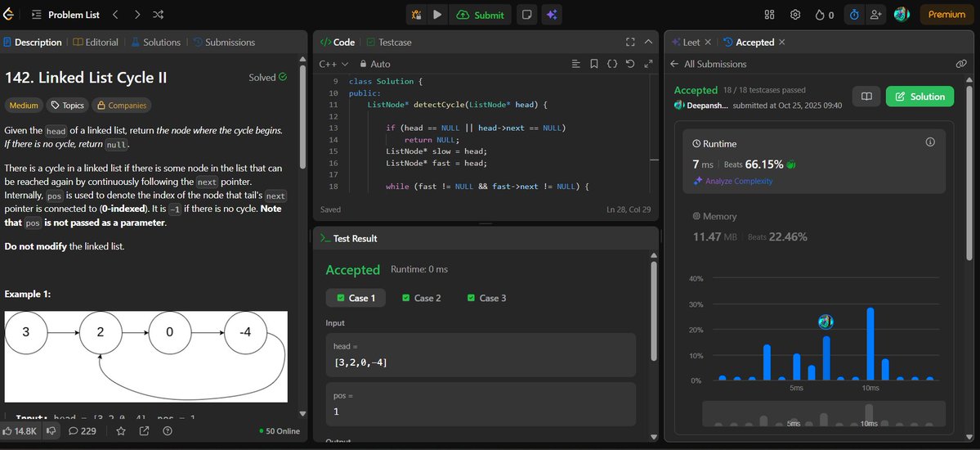Close the Leet tab
The image size is (980, 450).
708,43
